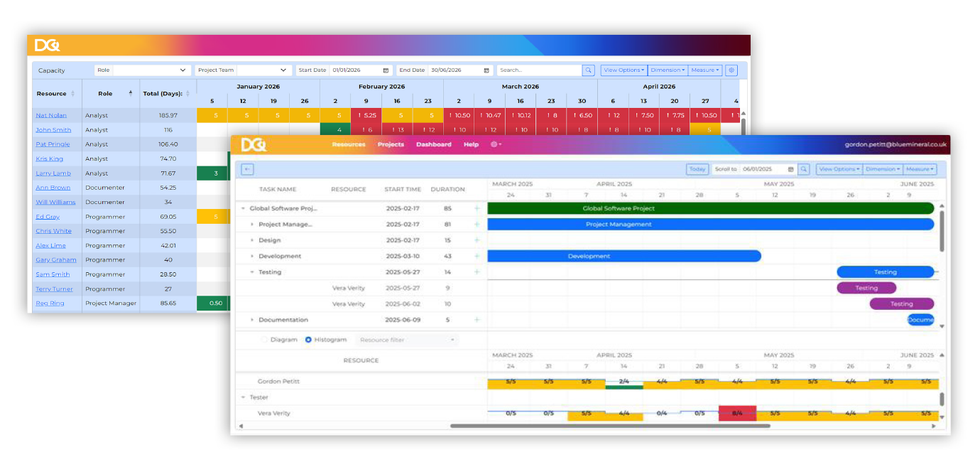Sort by the Role column header arrow

pyautogui.click(x=130, y=93)
